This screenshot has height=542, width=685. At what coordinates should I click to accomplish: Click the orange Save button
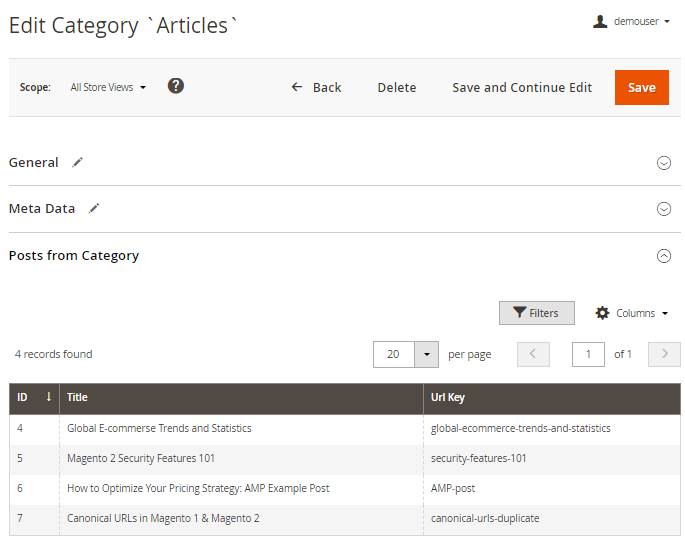(641, 87)
